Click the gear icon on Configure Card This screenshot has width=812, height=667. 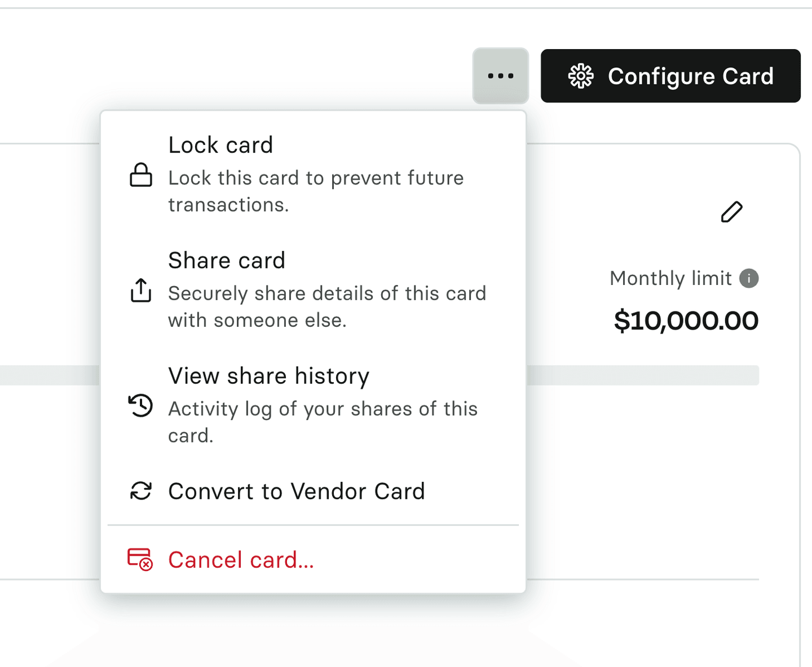[581, 76]
